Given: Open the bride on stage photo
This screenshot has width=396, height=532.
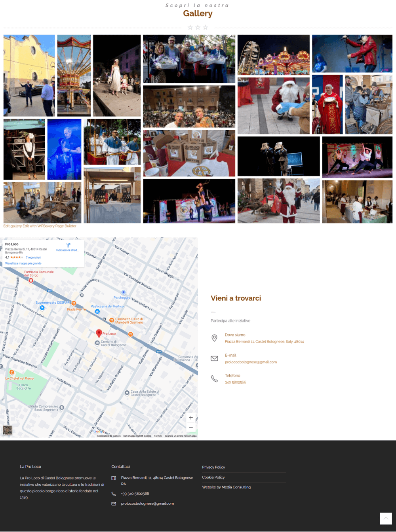Looking at the screenshot, I should pos(117,76).
